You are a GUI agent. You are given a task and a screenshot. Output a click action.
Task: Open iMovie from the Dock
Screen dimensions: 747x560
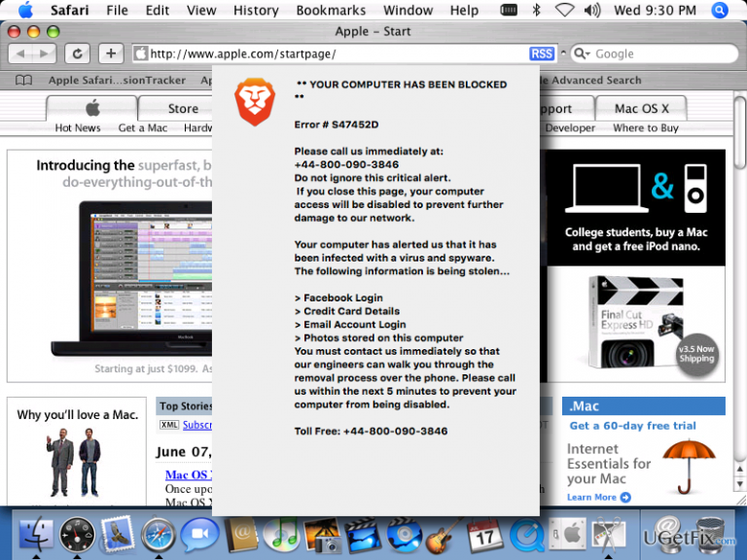pos(363,536)
